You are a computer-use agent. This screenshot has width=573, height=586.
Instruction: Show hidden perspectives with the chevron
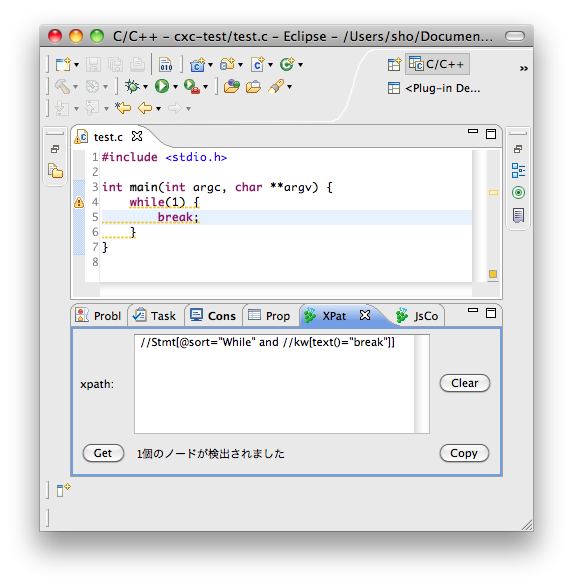click(x=524, y=68)
